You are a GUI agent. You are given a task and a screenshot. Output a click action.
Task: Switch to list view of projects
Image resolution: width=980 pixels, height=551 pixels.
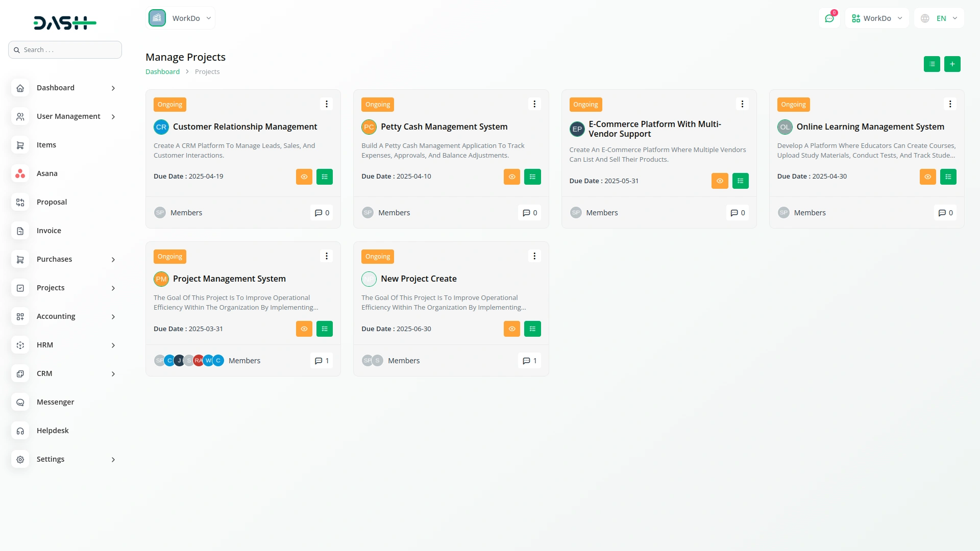click(932, 64)
